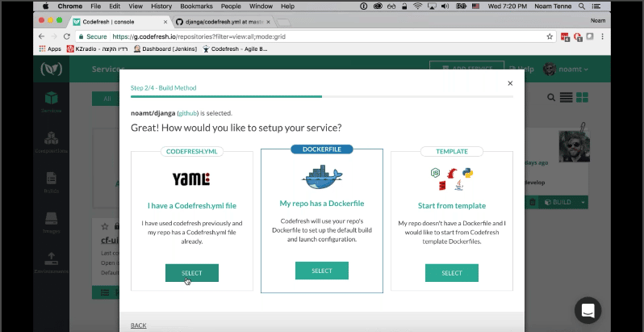This screenshot has height=332, width=644.
Task: Click the Step 2/4 progress bar
Action: [x=322, y=97]
